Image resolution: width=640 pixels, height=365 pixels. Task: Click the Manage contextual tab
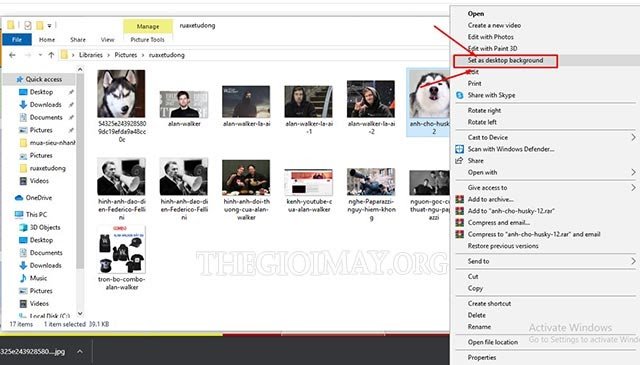tap(148, 26)
